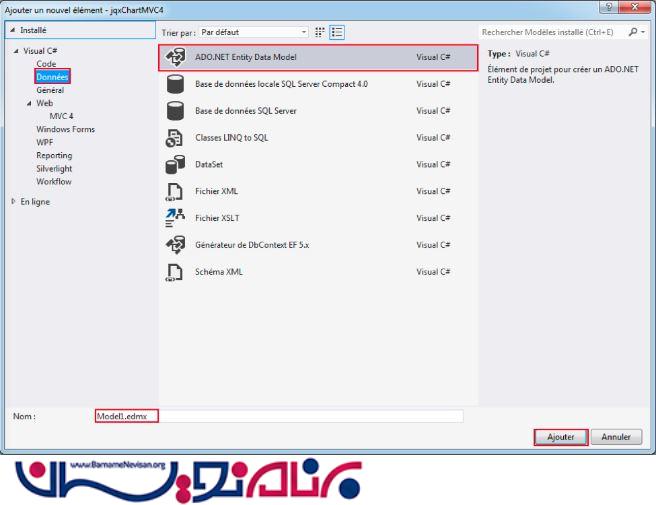Click the Schéma XML template icon
The width and height of the screenshot is (656, 505).
click(175, 271)
